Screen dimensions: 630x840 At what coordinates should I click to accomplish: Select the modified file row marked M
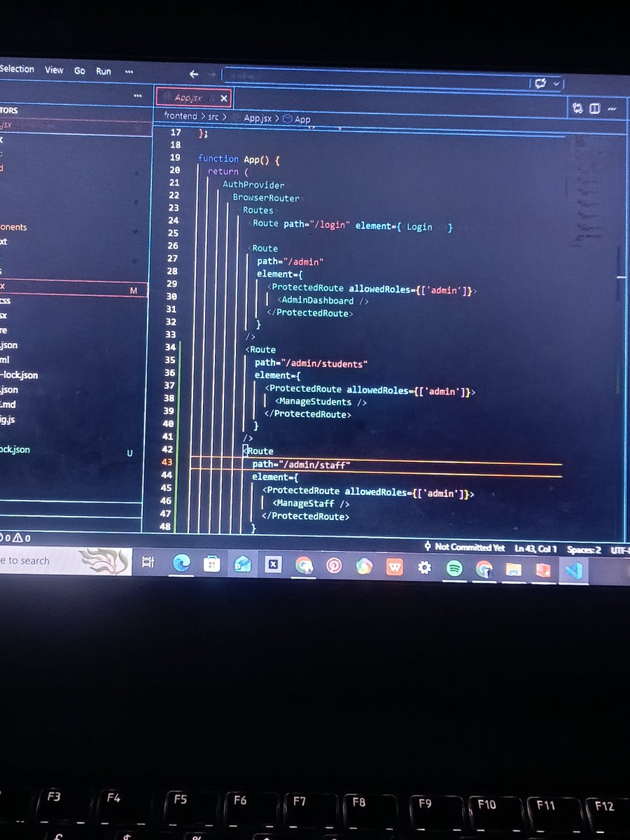73,286
